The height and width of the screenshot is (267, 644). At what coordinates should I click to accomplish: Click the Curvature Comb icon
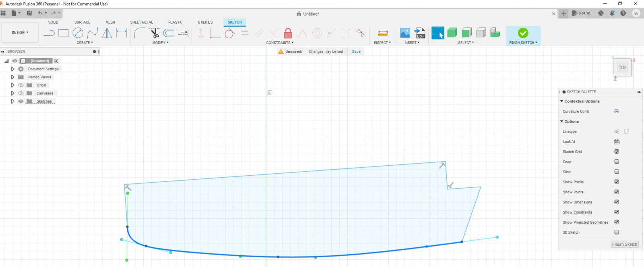616,111
